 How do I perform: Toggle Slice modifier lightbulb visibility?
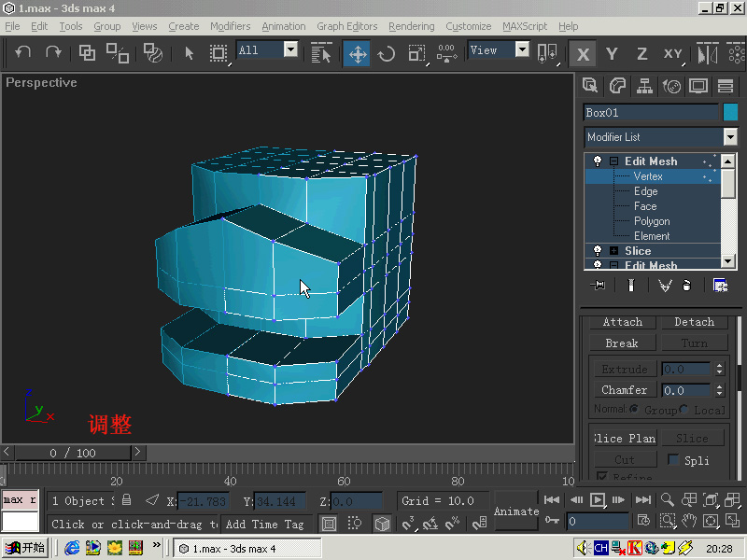point(597,250)
